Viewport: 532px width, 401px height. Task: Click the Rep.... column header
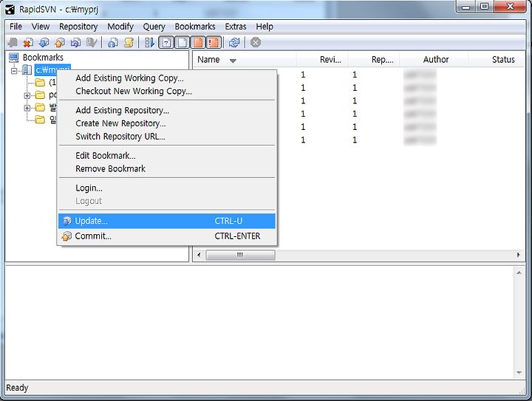[374, 60]
